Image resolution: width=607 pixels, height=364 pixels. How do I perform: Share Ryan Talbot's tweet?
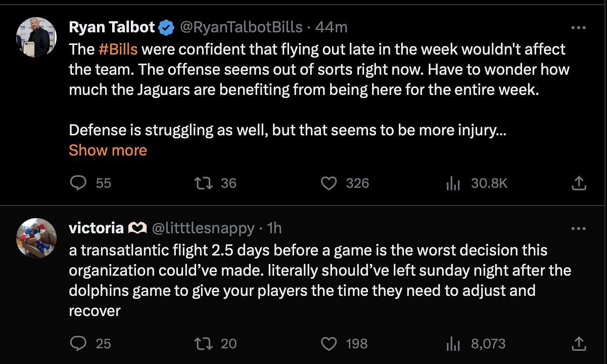pyautogui.click(x=578, y=183)
